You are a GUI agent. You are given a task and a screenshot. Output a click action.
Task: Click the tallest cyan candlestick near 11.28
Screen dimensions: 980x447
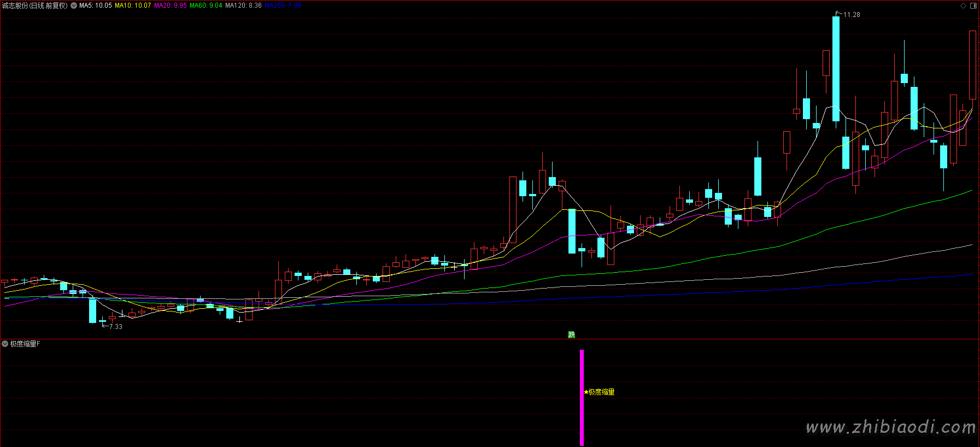click(x=836, y=68)
